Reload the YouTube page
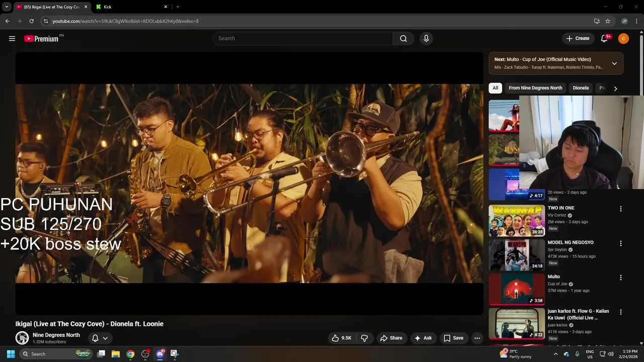The height and width of the screenshot is (362, 644). pos(31,21)
